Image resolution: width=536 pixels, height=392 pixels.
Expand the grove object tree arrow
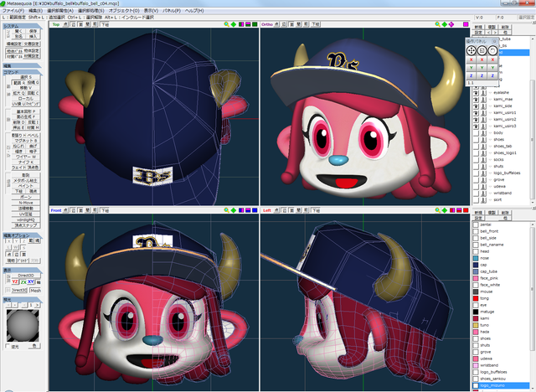click(x=490, y=179)
